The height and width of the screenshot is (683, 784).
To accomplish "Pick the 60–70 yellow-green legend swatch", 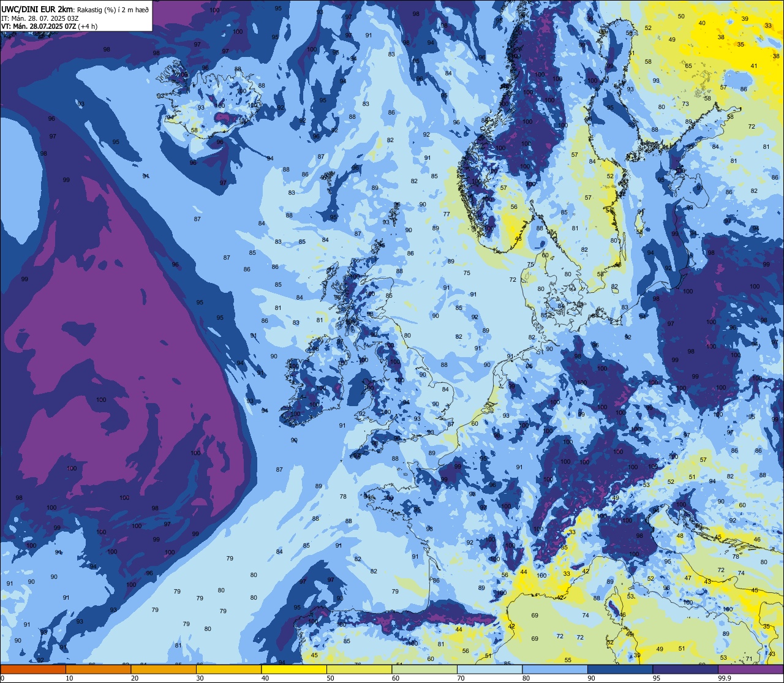I will [x=424, y=669].
